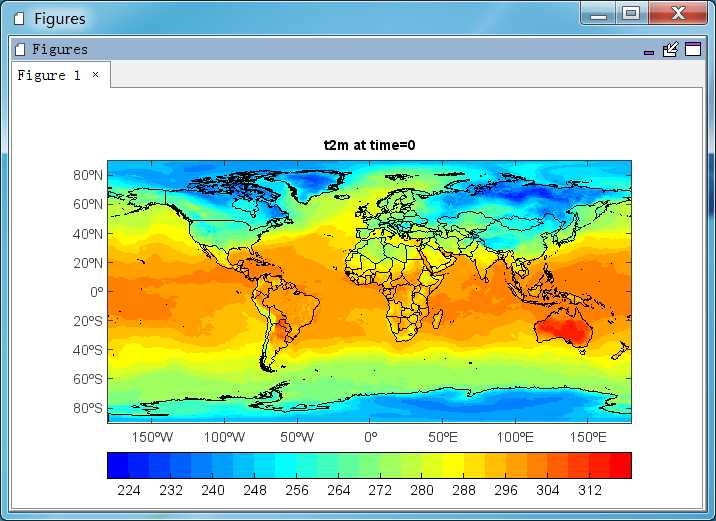The image size is (716, 521).
Task: Pick the bright red colorbar segment past 312
Action: (621, 465)
